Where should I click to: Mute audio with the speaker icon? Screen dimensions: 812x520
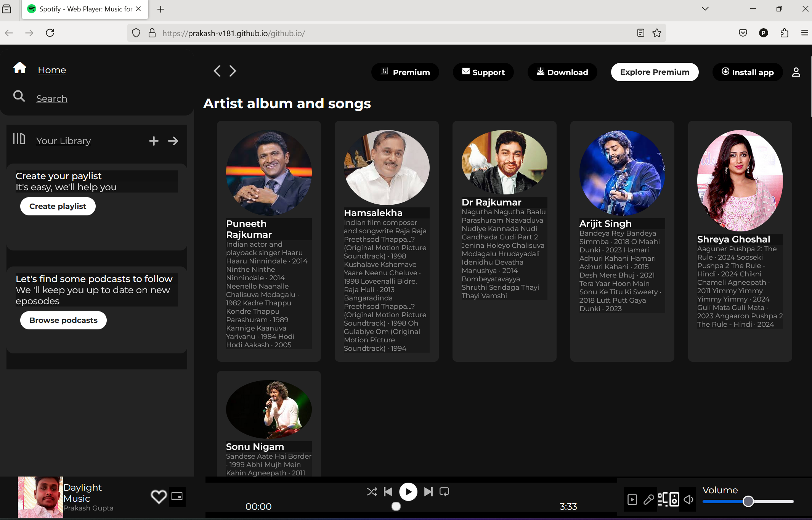point(688,499)
